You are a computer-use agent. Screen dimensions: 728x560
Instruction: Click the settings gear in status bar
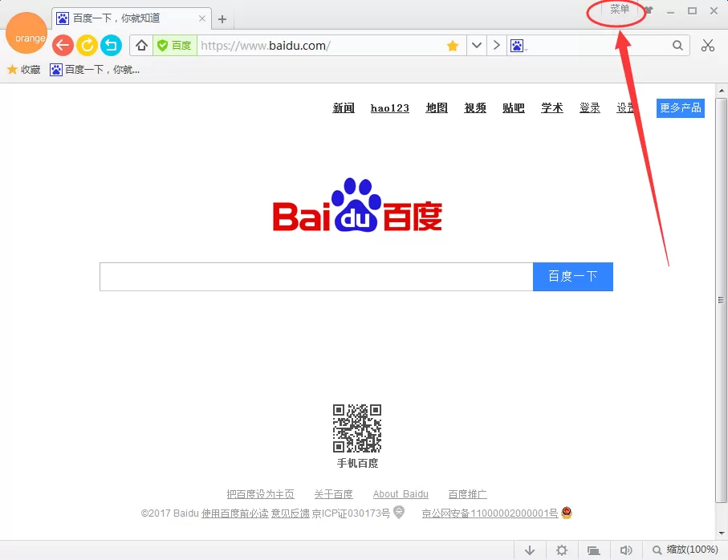coord(562,550)
